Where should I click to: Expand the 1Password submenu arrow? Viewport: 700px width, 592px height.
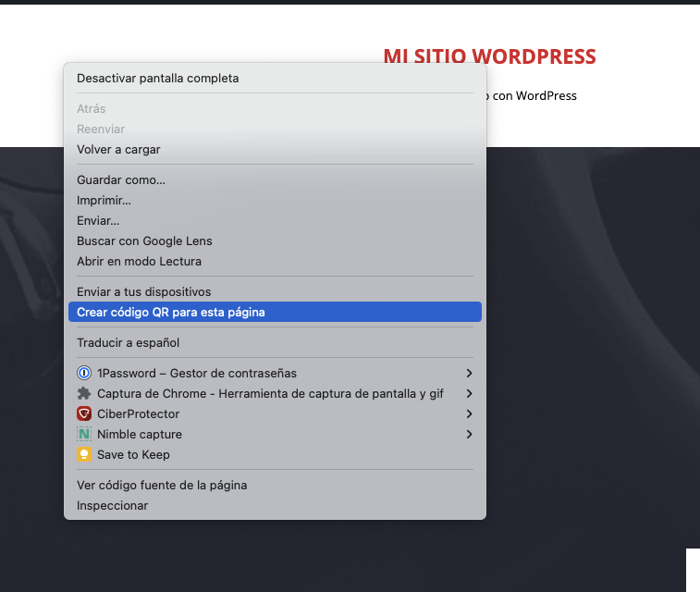coord(469,373)
